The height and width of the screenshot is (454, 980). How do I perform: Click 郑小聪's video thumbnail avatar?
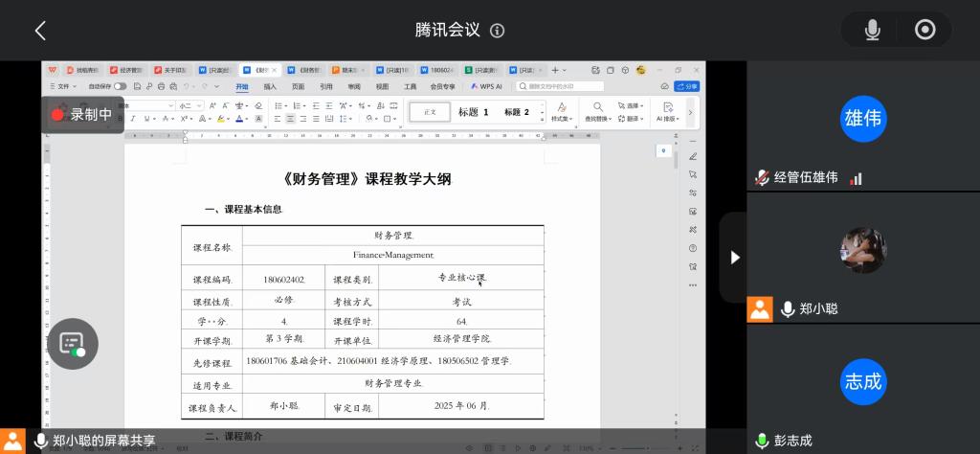pos(862,251)
